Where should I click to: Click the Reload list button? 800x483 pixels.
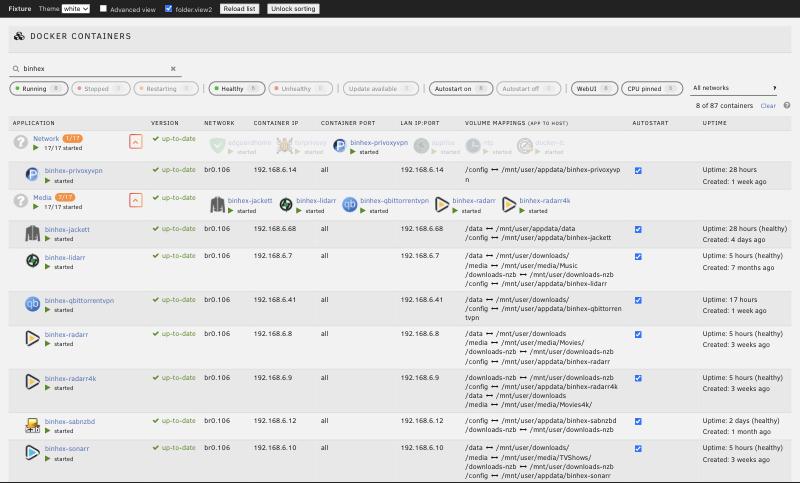point(239,9)
